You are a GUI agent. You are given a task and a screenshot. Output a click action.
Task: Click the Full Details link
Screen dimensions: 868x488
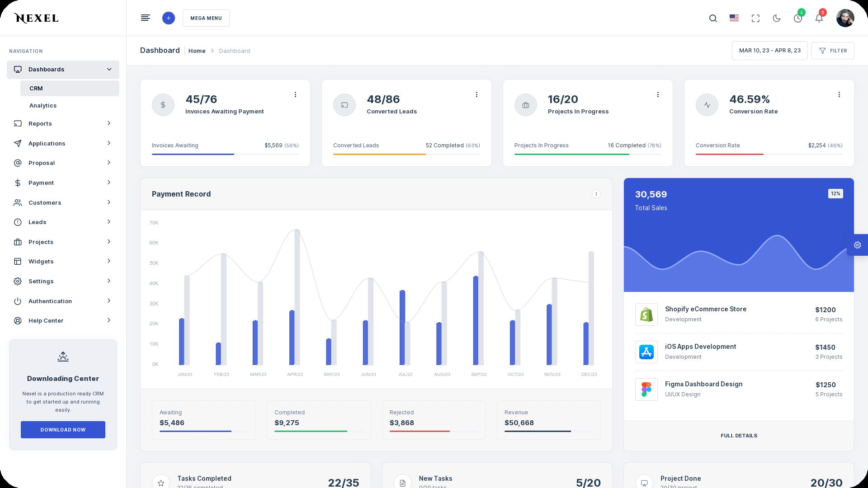[739, 436]
